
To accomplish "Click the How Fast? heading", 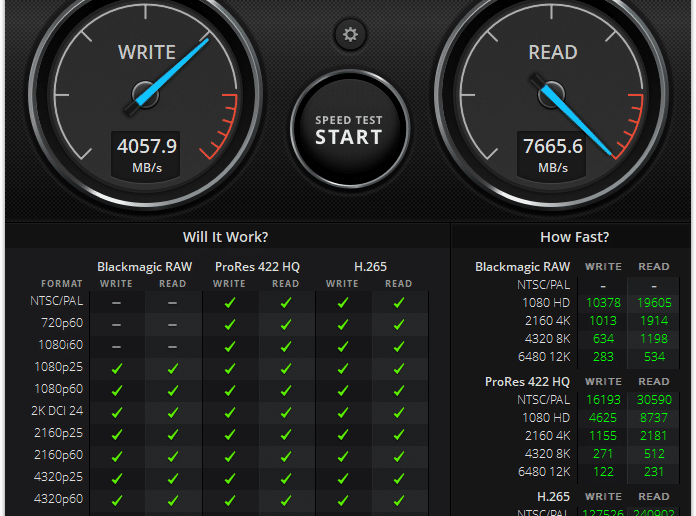I will [574, 237].
